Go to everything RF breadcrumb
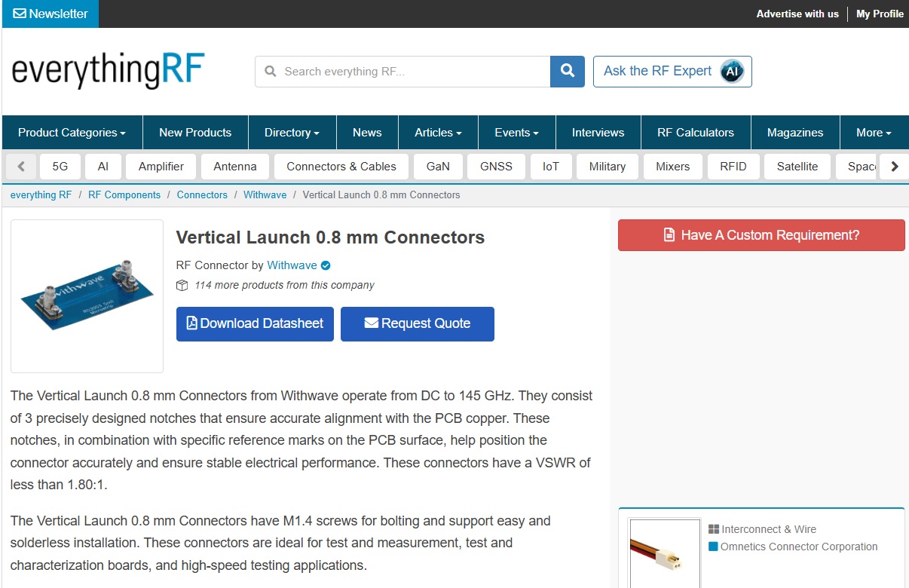The width and height of the screenshot is (909, 588). pyautogui.click(x=41, y=194)
